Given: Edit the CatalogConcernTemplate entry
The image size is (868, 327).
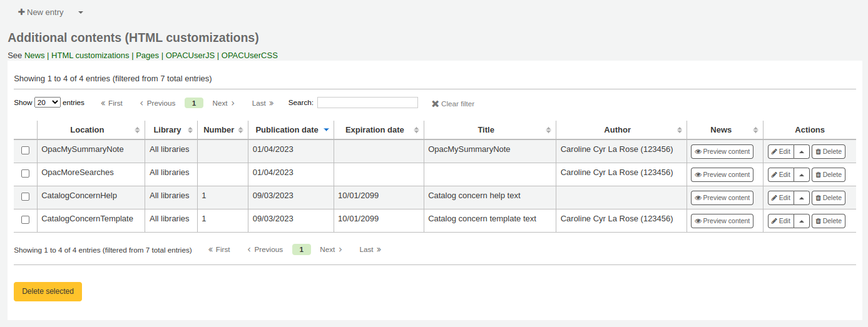Looking at the screenshot, I should (781, 221).
